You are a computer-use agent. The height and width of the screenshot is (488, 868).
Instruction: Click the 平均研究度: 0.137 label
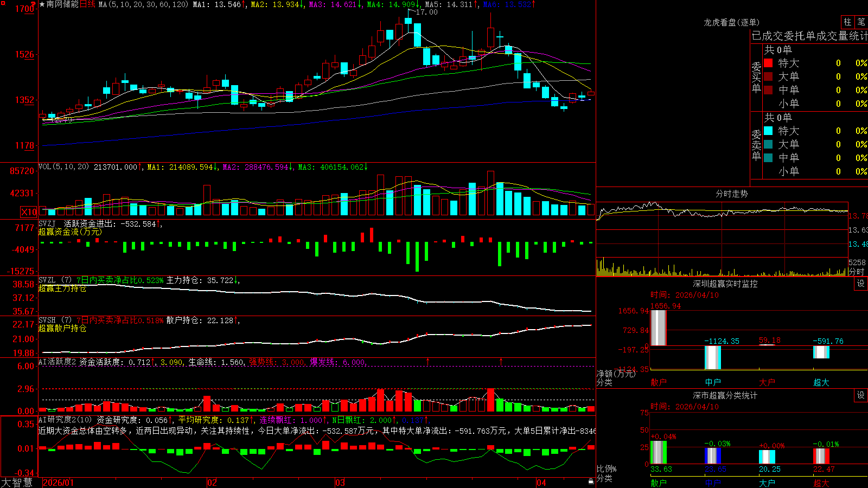tap(213, 420)
